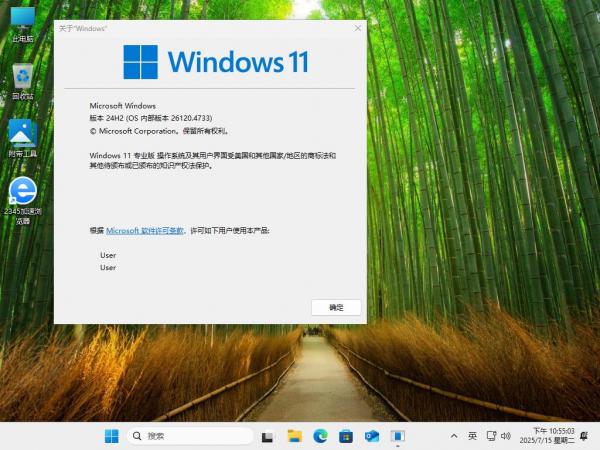Open File Explorer from the taskbar
Image resolution: width=600 pixels, height=450 pixels.
(x=295, y=436)
